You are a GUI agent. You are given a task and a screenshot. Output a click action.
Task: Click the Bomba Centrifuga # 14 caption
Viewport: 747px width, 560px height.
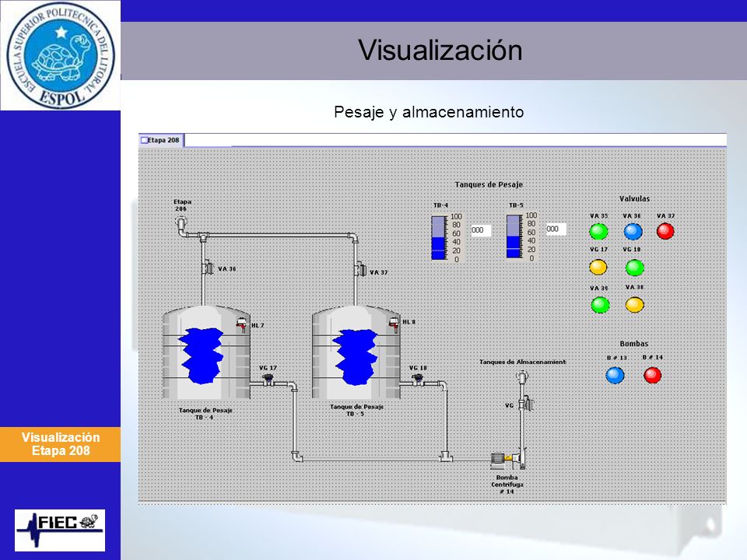tap(507, 485)
